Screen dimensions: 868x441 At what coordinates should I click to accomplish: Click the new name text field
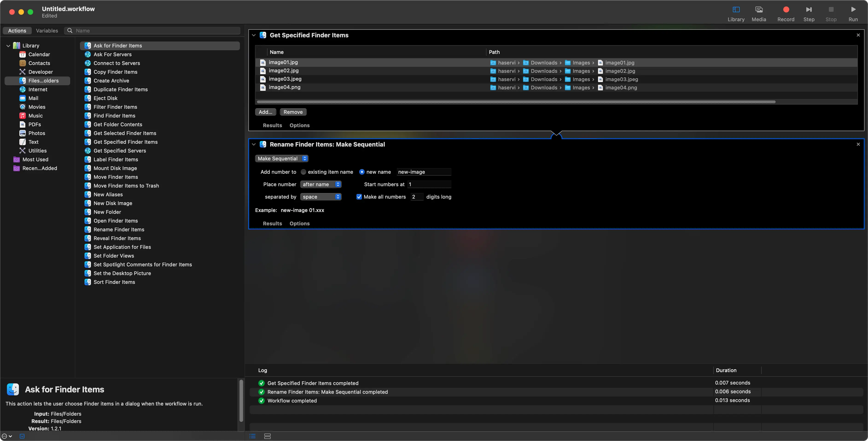click(x=424, y=172)
